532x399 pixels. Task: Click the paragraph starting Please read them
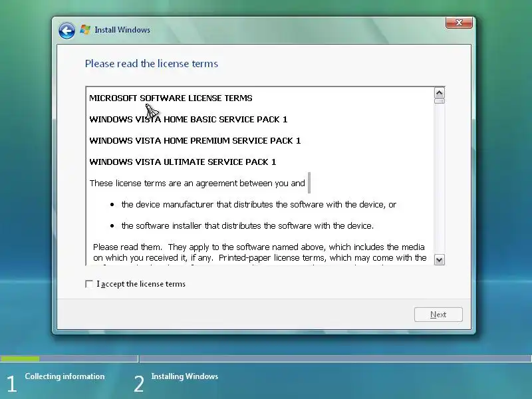click(x=259, y=253)
